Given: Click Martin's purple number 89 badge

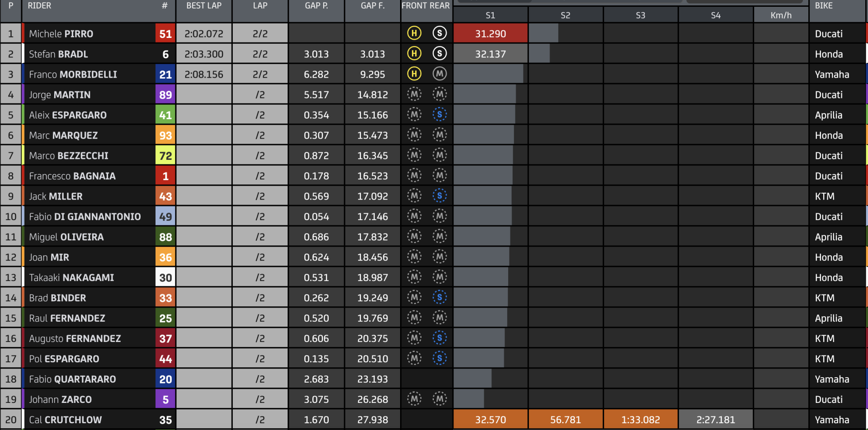Looking at the screenshot, I should click(x=165, y=94).
